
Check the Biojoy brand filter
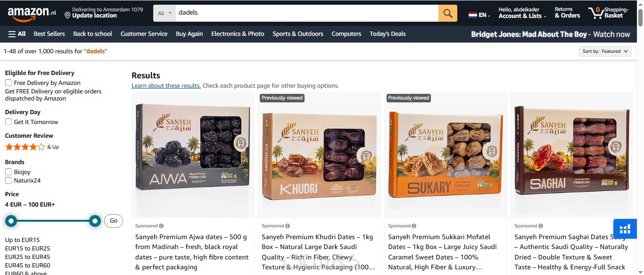coord(8,172)
